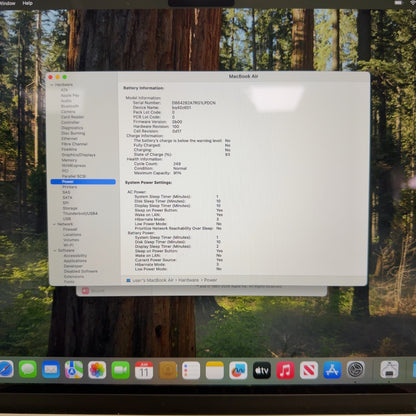Open Calendar icon showing 11
416x416 pixels.
[144, 370]
